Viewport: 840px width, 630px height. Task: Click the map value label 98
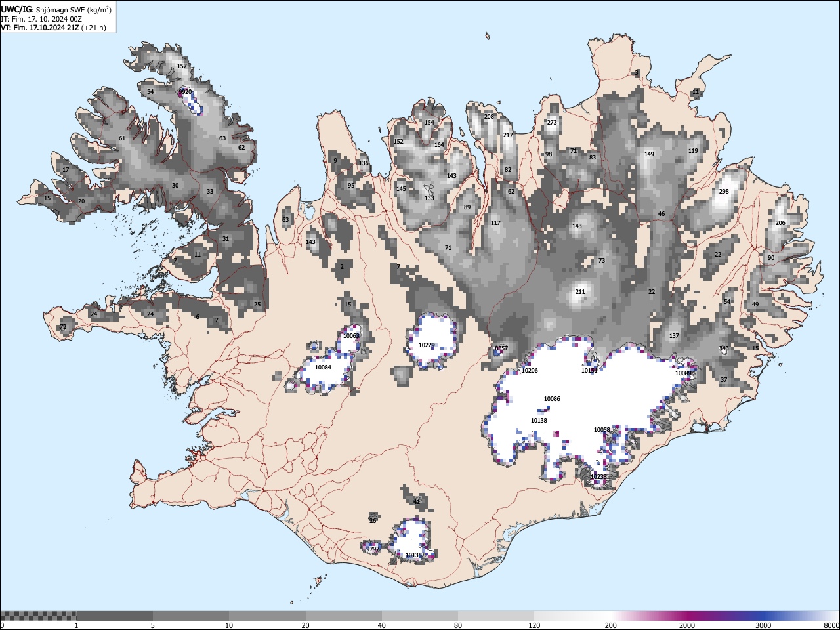click(549, 154)
